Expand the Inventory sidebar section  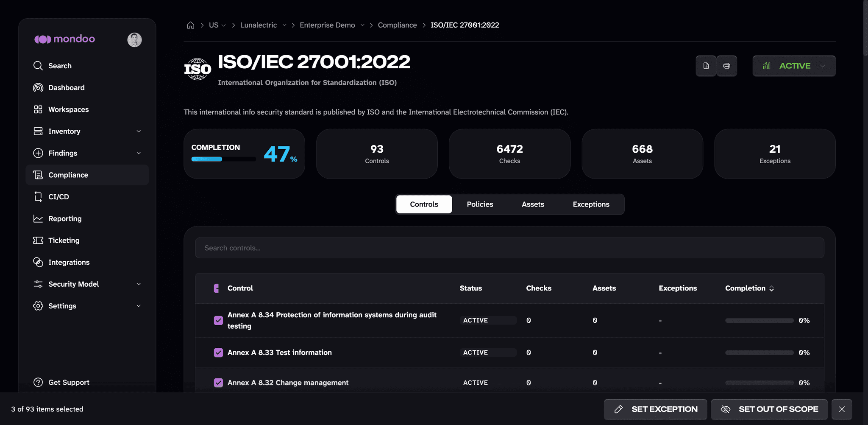[139, 131]
